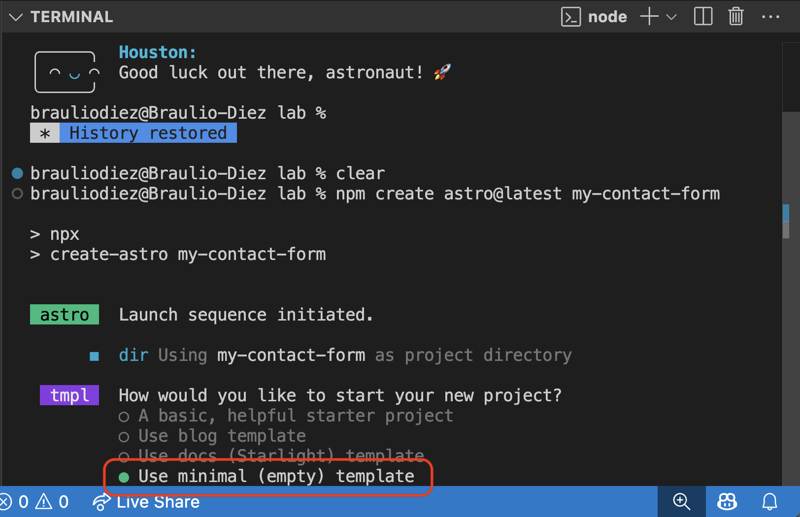The width and height of the screenshot is (800, 517).
Task: Click the my-contact-form directory name text
Action: click(291, 355)
